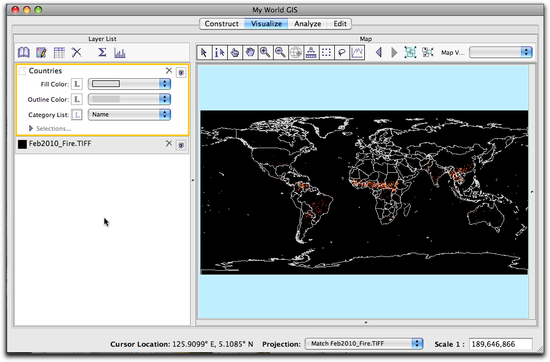The width and height of the screenshot is (550, 362).
Task: Zoom to active layer extent icon
Action: pyautogui.click(x=410, y=53)
